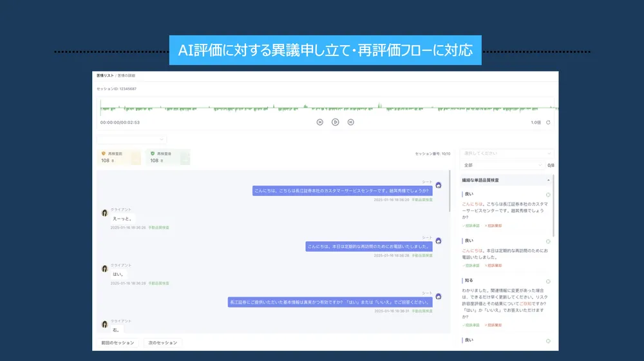Select client message はい。
Image resolution: width=644 pixels, height=361 pixels.
118,274
